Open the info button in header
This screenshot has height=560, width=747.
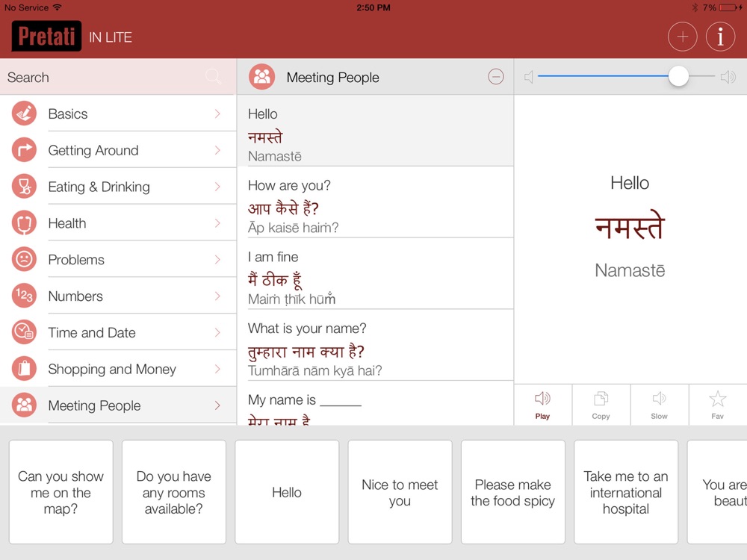point(720,36)
